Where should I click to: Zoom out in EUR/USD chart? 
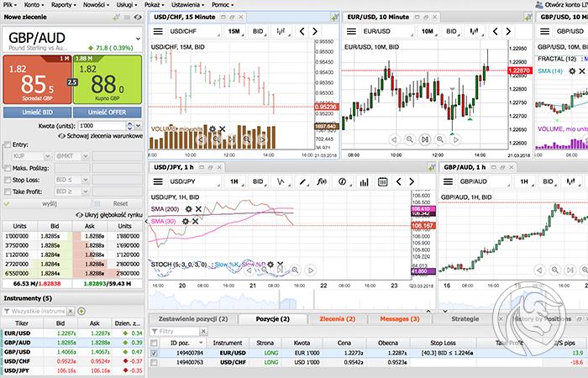[410, 139]
